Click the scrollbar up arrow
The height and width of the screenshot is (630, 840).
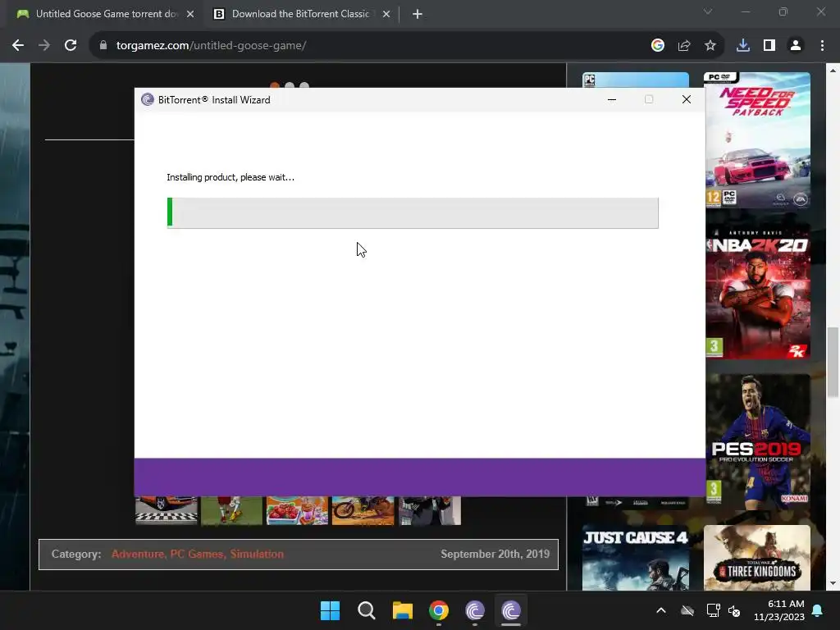point(833,71)
